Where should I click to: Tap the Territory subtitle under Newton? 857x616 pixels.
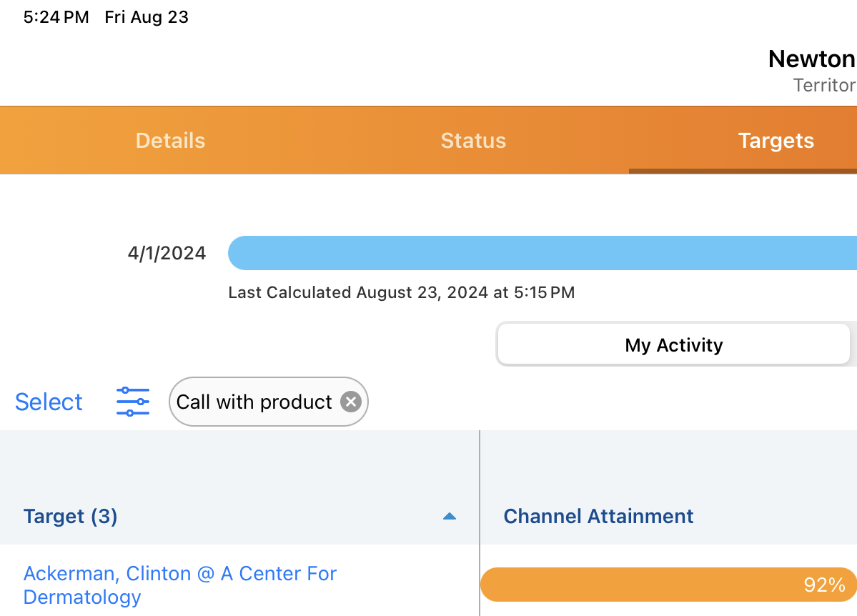(824, 85)
